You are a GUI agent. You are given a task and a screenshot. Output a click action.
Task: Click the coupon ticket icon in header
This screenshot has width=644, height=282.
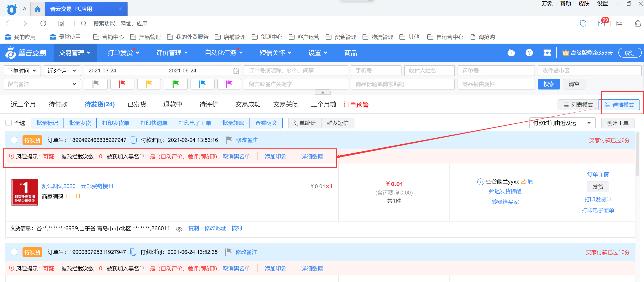tap(547, 53)
